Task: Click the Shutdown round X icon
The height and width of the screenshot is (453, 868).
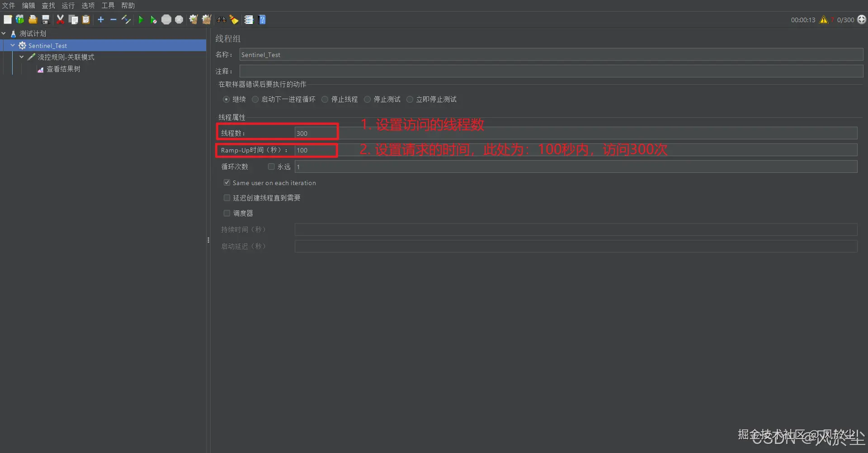Action: tap(179, 19)
